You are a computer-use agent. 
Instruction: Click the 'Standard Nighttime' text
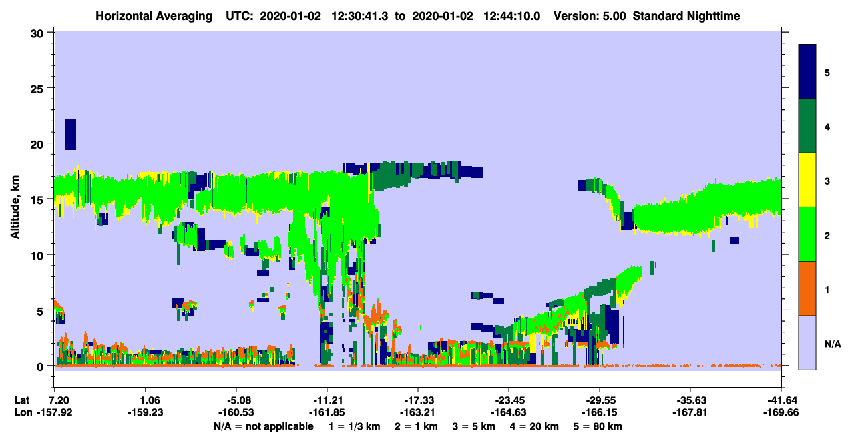click(x=687, y=16)
